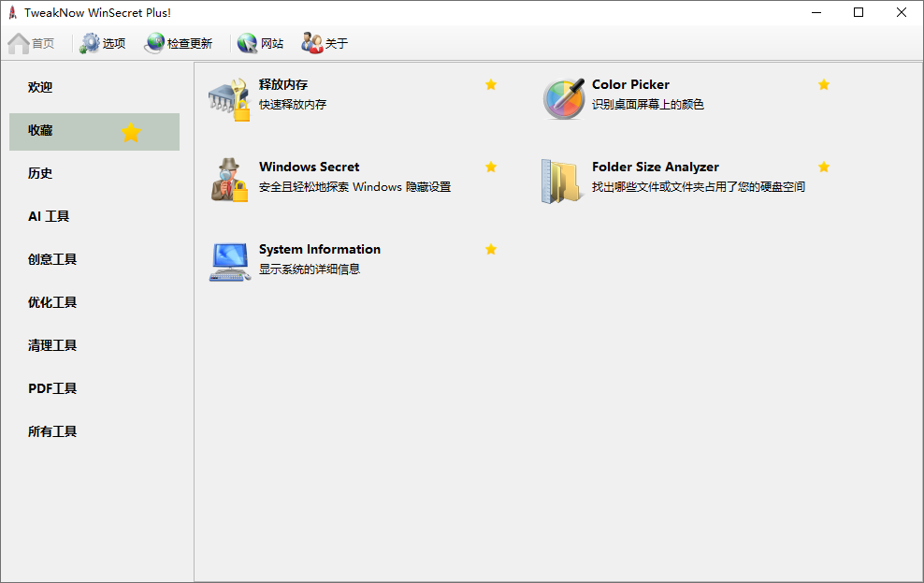Toggle System Information favorite star
This screenshot has height=583, width=924.
tap(491, 249)
